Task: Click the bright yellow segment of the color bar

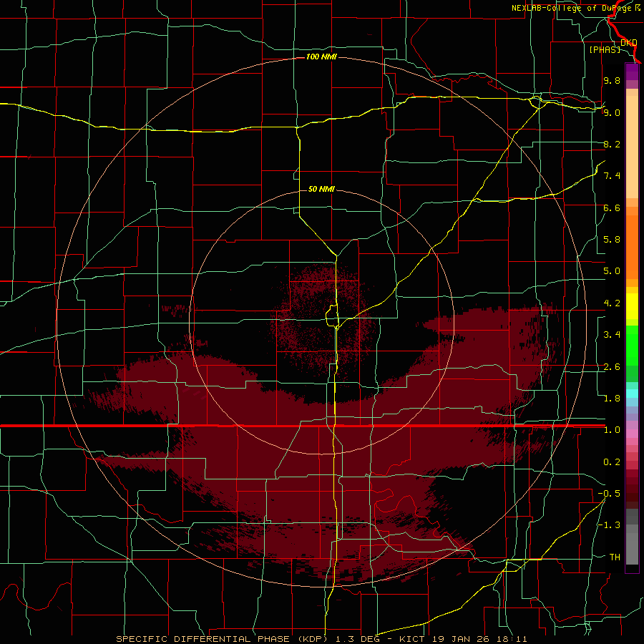Action: click(632, 306)
